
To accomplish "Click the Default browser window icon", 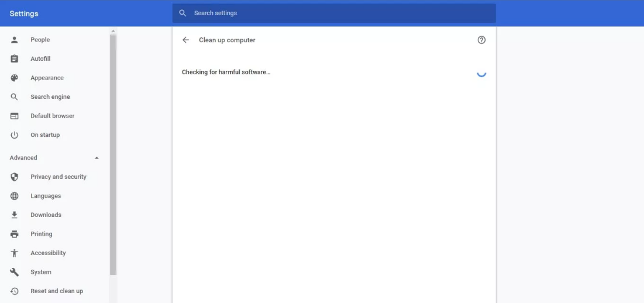I will 15,116.
